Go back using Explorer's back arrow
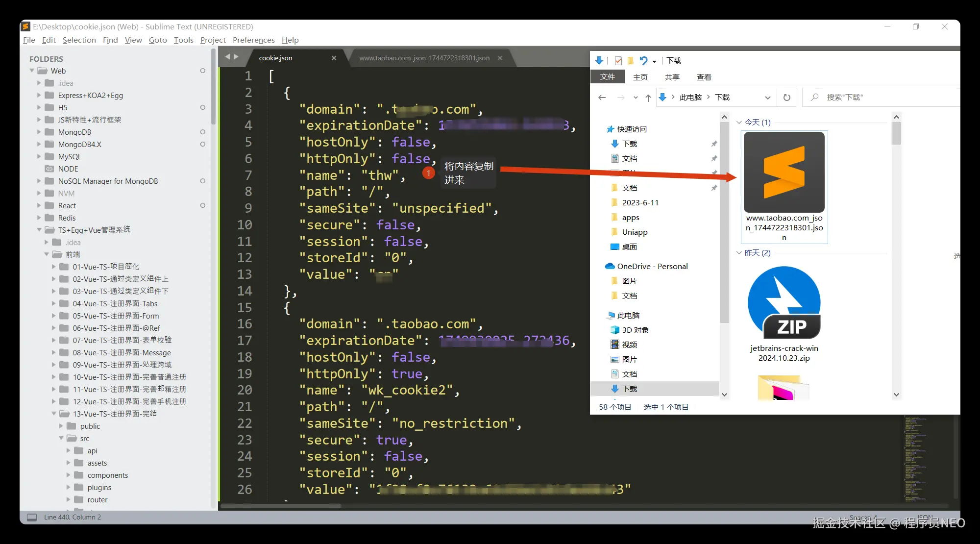This screenshot has height=544, width=980. pyautogui.click(x=602, y=98)
